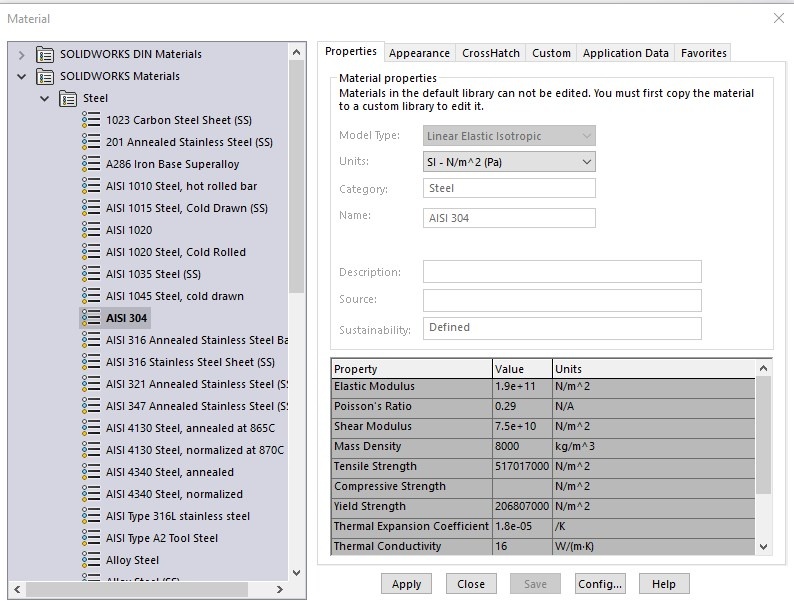794x601 pixels.
Task: Click the icon for AISI 1010 Steel, hot rolled bar
Action: (91, 186)
